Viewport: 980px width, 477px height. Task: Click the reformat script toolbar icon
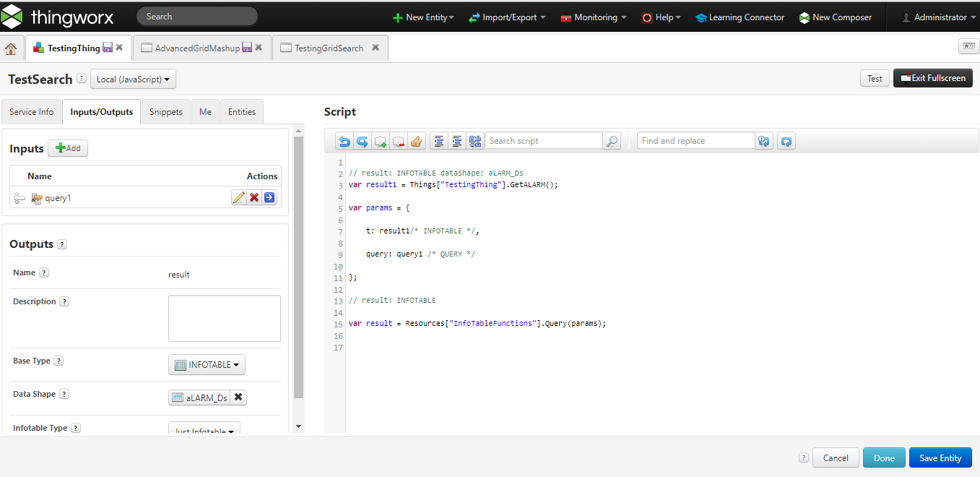474,140
